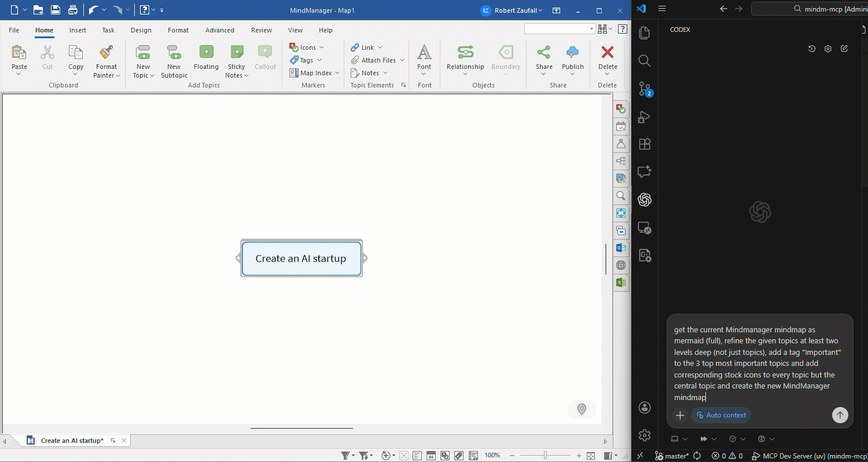This screenshot has height=462, width=868.
Task: Click the topic notes icon in status bar
Action: pyautogui.click(x=417, y=455)
